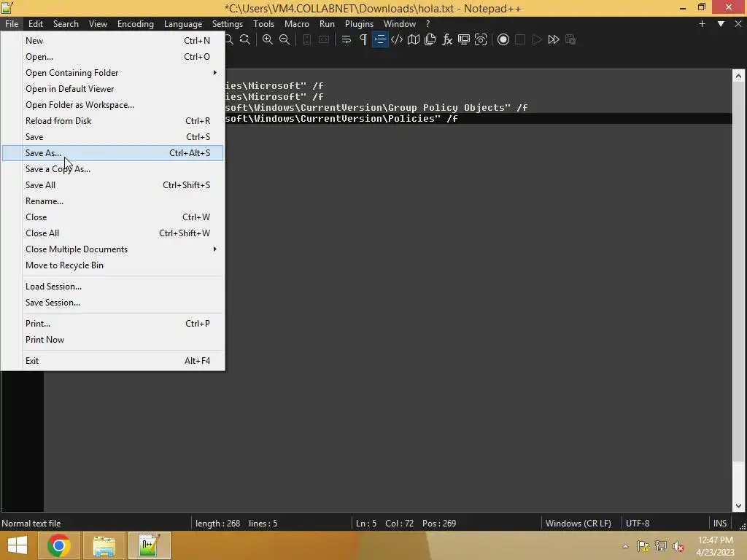Click the vertical scrollbar down arrow
747x560 pixels.
coord(738,506)
